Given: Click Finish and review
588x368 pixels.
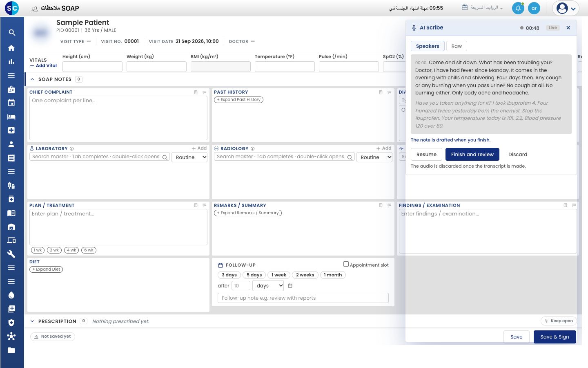Looking at the screenshot, I should pyautogui.click(x=472, y=155).
